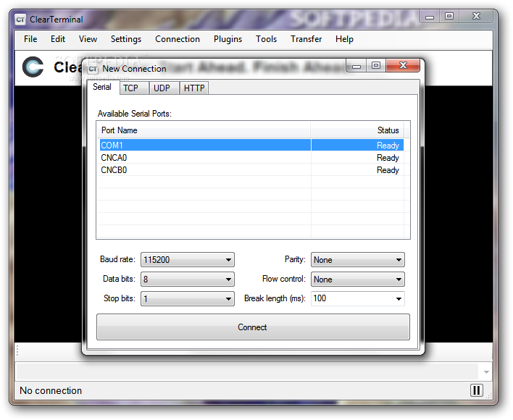This screenshot has width=513, height=420.
Task: Open the Break length dropdown arrow
Action: point(399,299)
